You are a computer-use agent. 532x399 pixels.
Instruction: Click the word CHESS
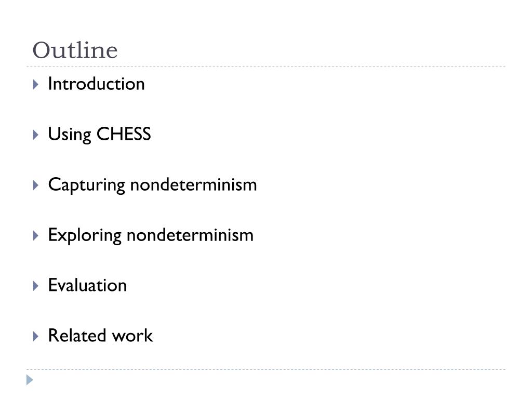point(124,134)
